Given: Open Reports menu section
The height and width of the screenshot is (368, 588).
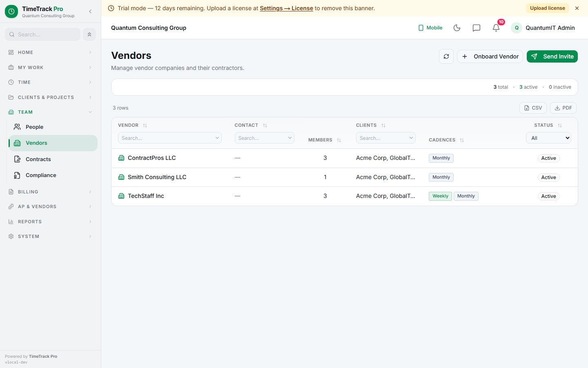Looking at the screenshot, I should pyautogui.click(x=51, y=222).
